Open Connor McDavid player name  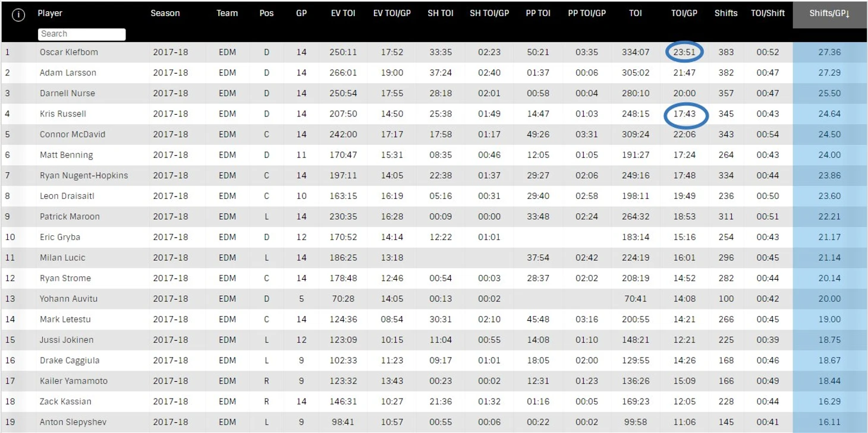point(73,134)
